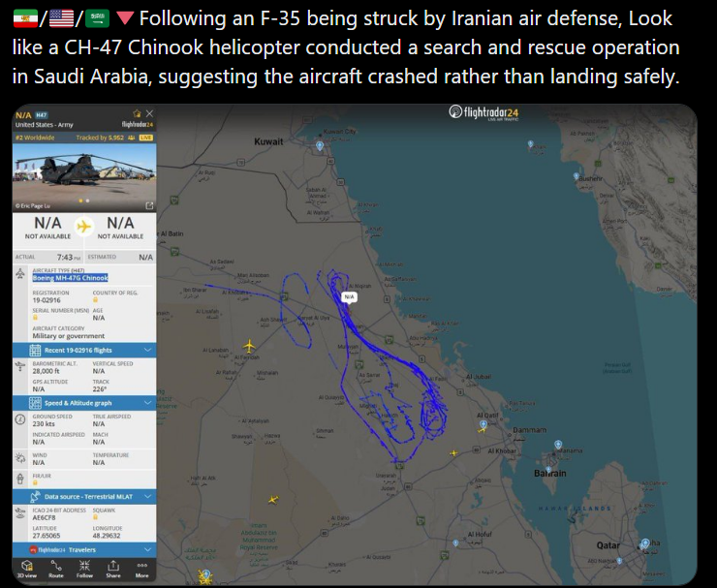Click registration 19-02916 value

(47, 300)
